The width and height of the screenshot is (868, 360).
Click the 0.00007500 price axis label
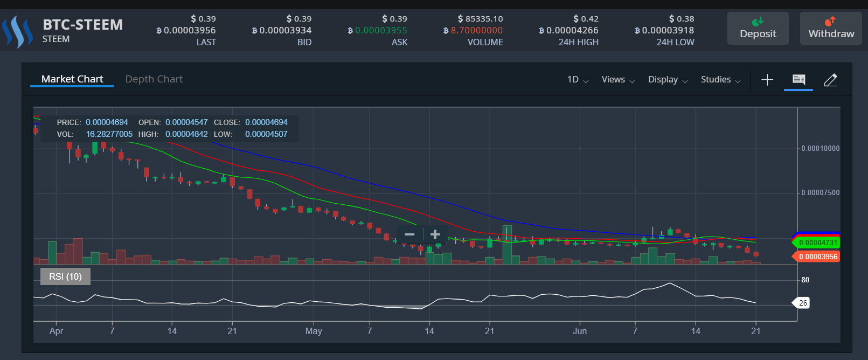pyautogui.click(x=820, y=192)
